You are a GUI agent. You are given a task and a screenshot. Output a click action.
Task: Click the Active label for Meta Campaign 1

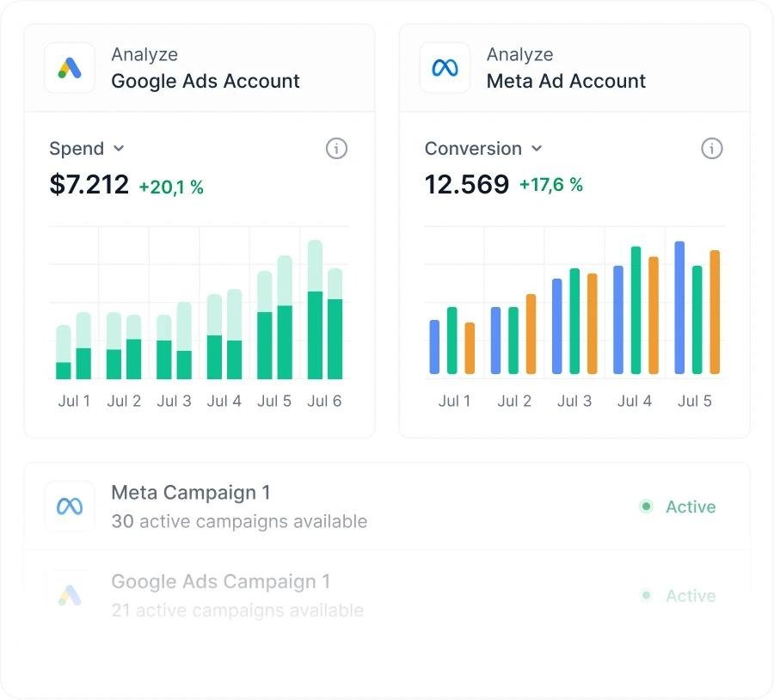(691, 507)
